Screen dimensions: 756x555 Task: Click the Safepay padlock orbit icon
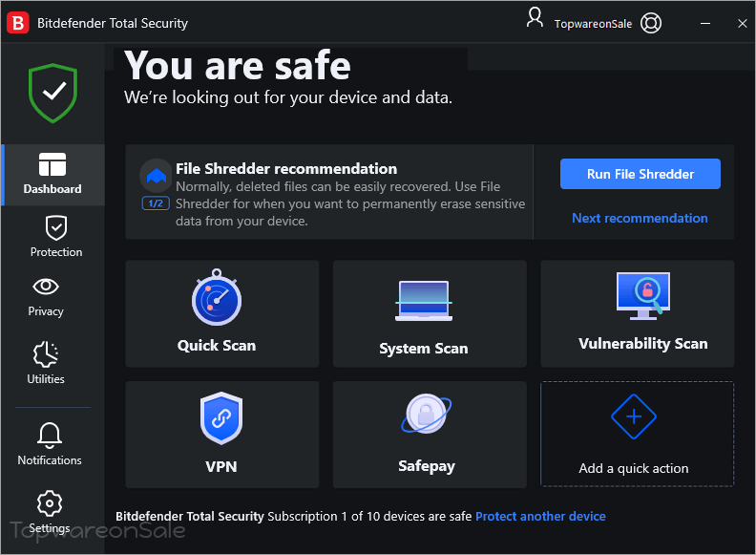coord(427,414)
